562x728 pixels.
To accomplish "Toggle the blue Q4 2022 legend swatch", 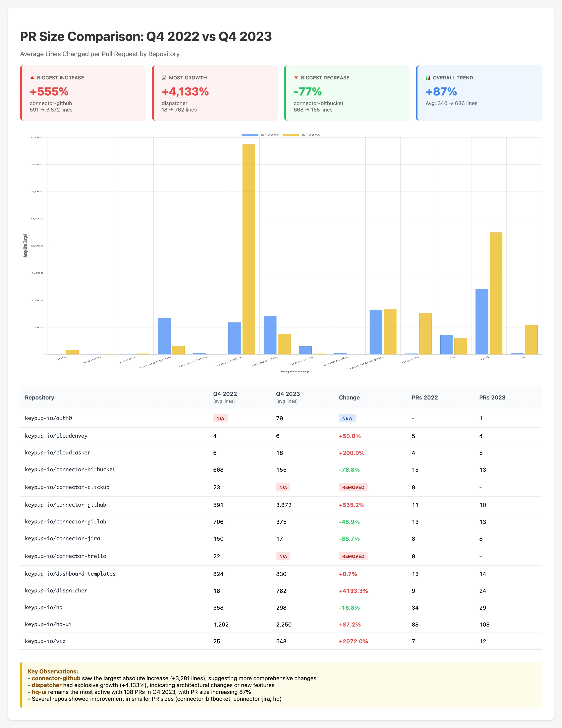I will pyautogui.click(x=250, y=135).
